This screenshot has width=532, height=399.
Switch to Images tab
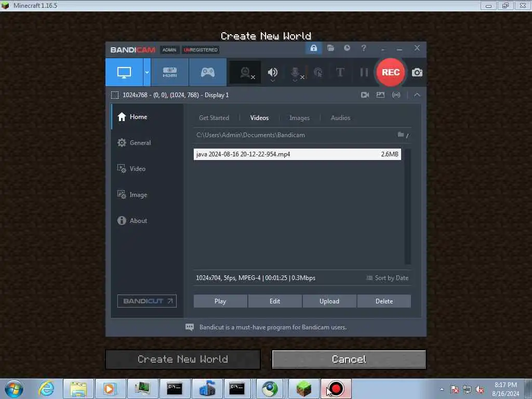pyautogui.click(x=299, y=118)
